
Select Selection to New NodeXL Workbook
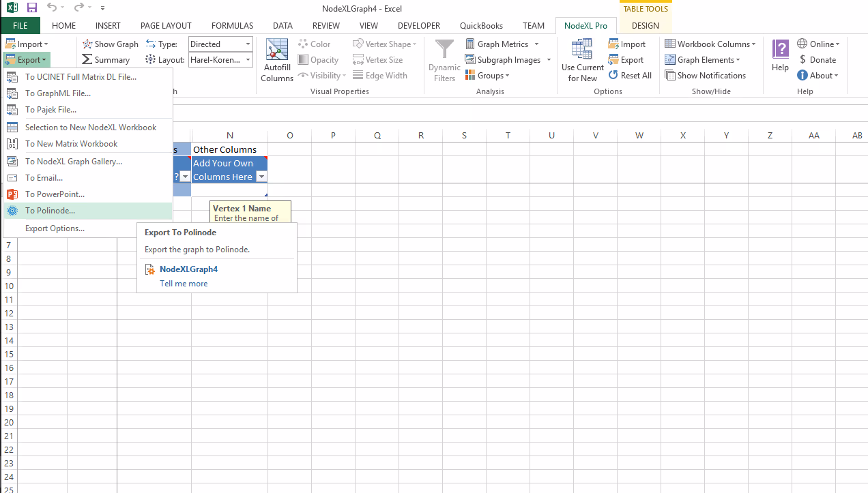(x=88, y=128)
